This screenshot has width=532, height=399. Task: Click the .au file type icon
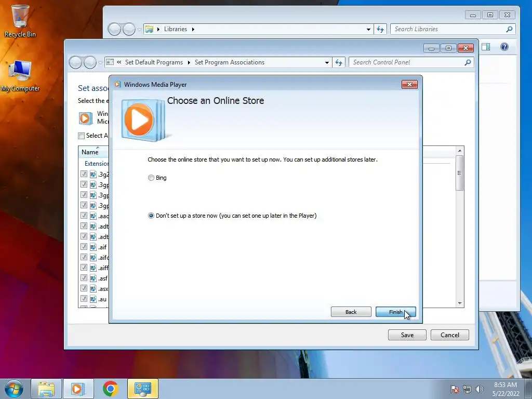[x=93, y=299]
